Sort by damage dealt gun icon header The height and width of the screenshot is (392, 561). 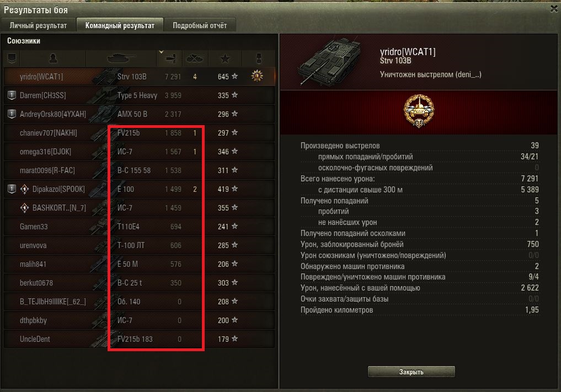pos(170,58)
